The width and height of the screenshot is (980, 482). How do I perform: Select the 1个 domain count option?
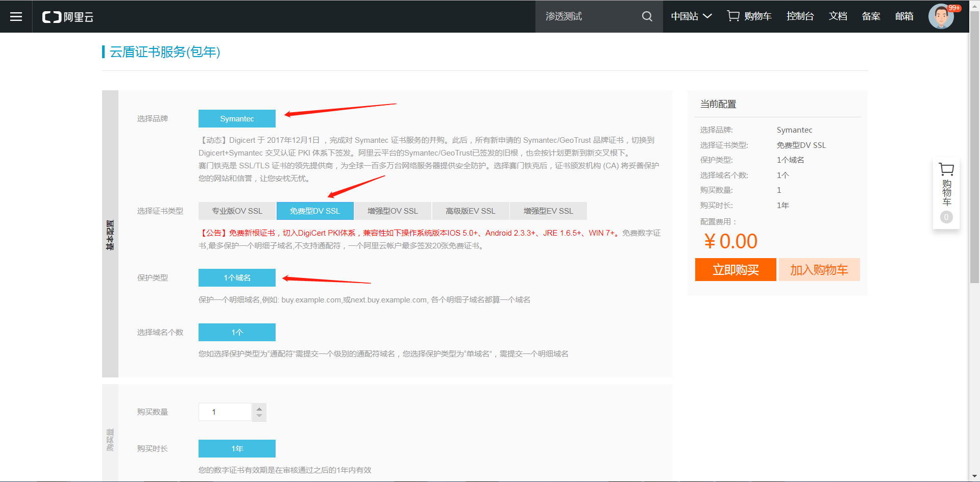[237, 332]
